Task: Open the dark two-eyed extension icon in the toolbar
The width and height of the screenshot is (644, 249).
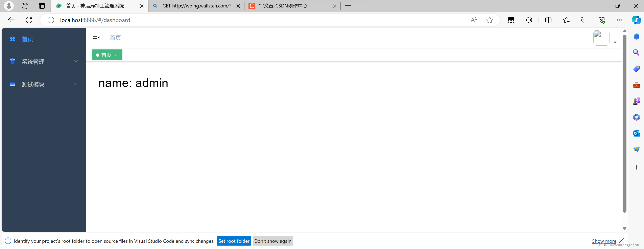Action: coord(511,20)
